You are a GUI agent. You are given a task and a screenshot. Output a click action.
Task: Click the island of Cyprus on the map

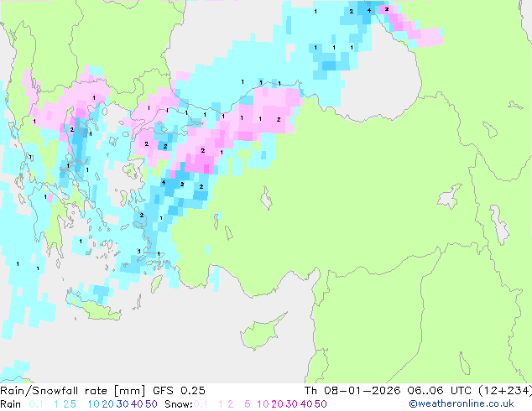pos(259,334)
